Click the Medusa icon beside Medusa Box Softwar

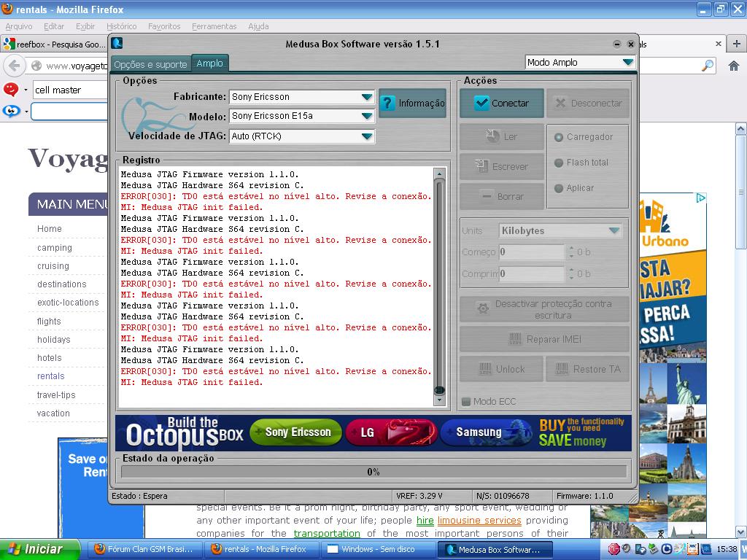pyautogui.click(x=450, y=549)
